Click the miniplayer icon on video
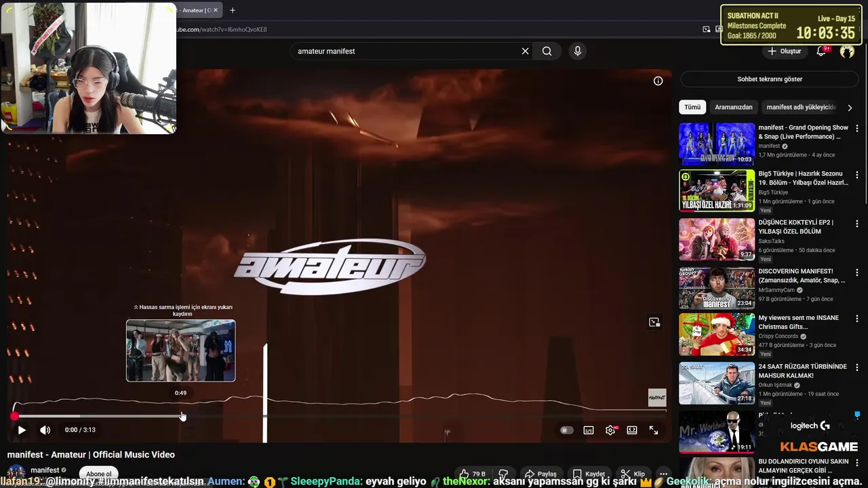Image resolution: width=868 pixels, height=488 pixels. [654, 322]
